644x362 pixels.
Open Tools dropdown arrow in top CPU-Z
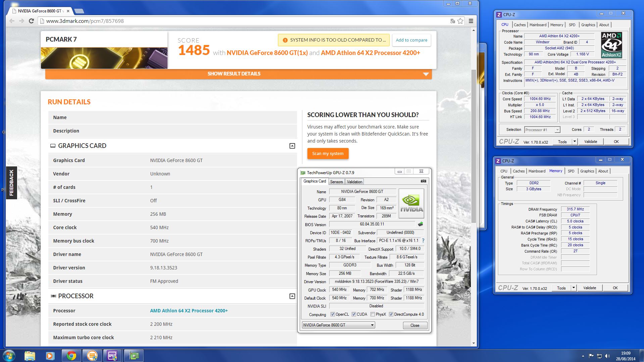point(575,142)
